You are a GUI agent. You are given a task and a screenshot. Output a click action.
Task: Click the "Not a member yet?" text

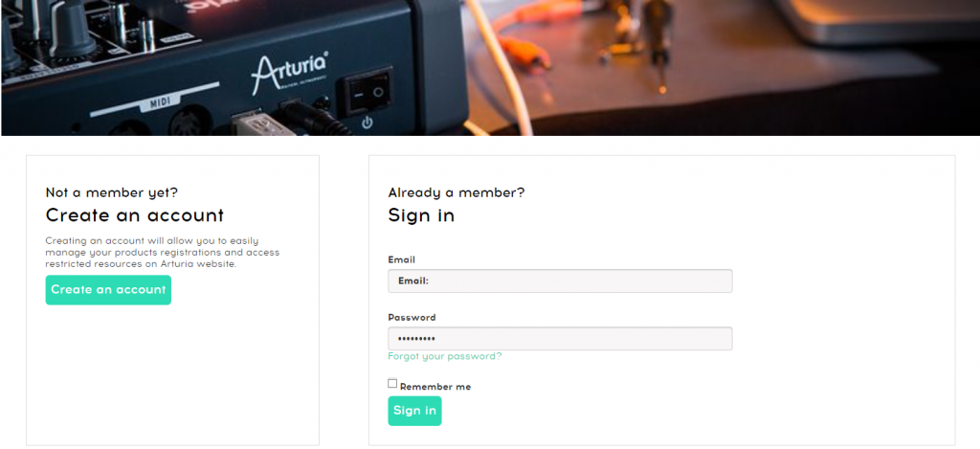112,192
